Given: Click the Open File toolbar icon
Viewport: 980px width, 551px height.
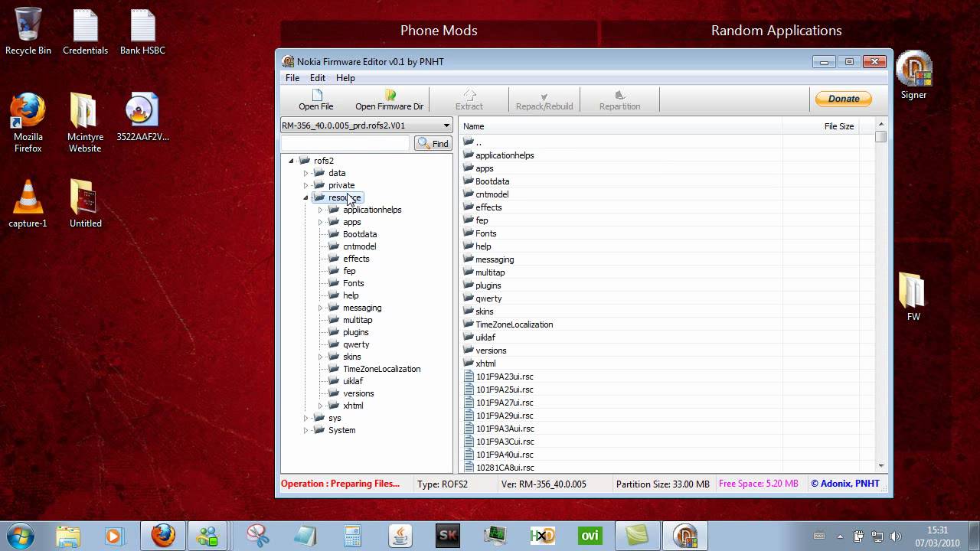Looking at the screenshot, I should [316, 95].
